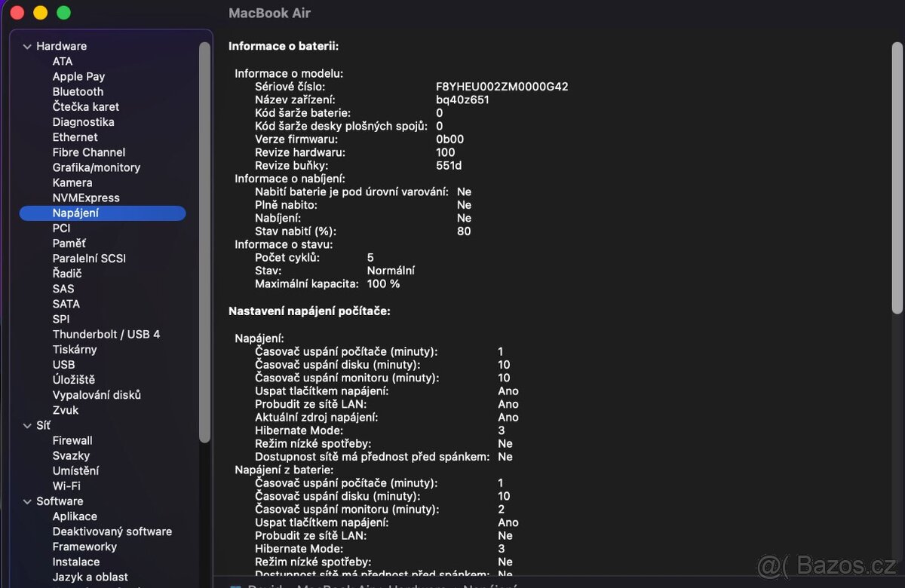Select Bluetooth in the sidebar
The height and width of the screenshot is (588, 905).
(78, 92)
